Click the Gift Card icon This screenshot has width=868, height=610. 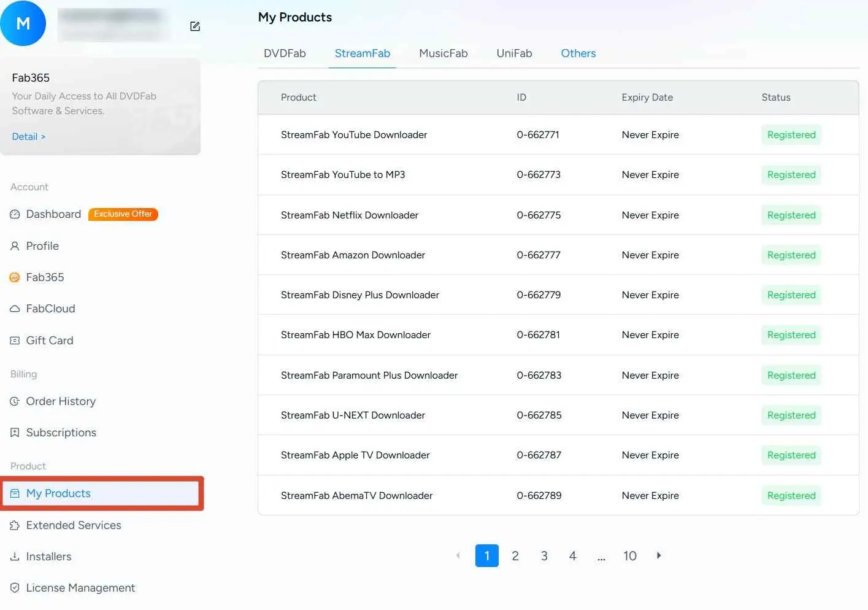[15, 341]
